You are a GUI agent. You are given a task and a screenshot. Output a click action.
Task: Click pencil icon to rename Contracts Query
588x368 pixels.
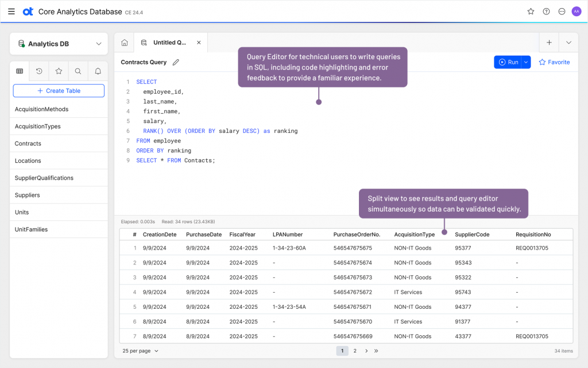[x=176, y=62]
